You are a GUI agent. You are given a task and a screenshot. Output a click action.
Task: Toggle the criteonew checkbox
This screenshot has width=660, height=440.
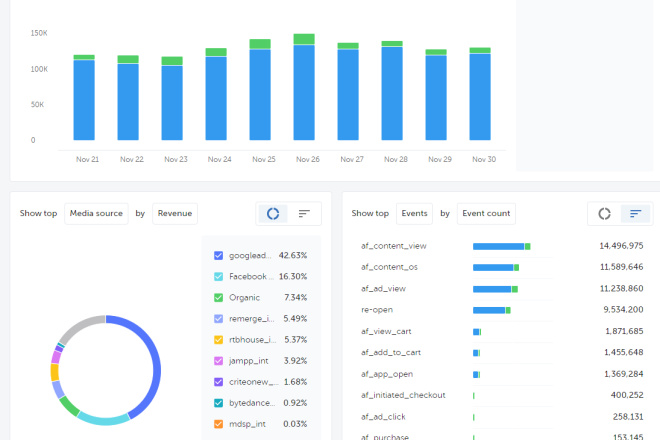pyautogui.click(x=218, y=382)
